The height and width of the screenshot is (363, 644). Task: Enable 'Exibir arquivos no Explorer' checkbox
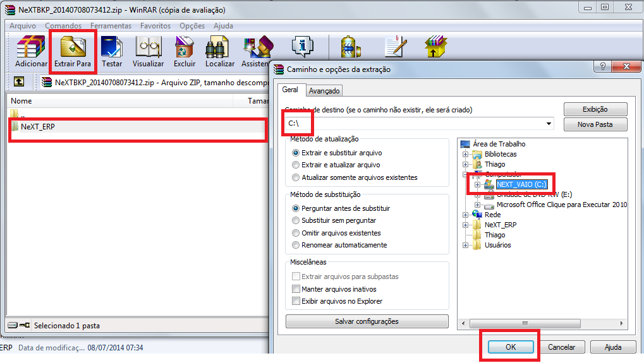click(296, 301)
